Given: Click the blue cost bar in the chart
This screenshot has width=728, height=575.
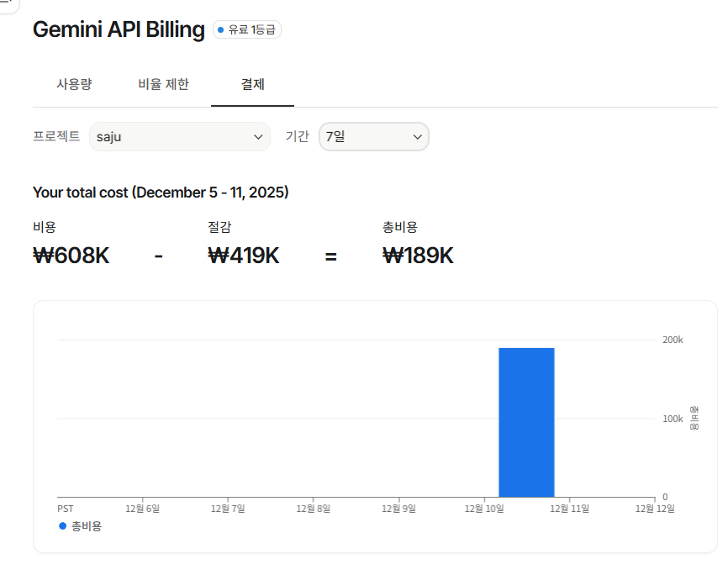Looking at the screenshot, I should 526,422.
